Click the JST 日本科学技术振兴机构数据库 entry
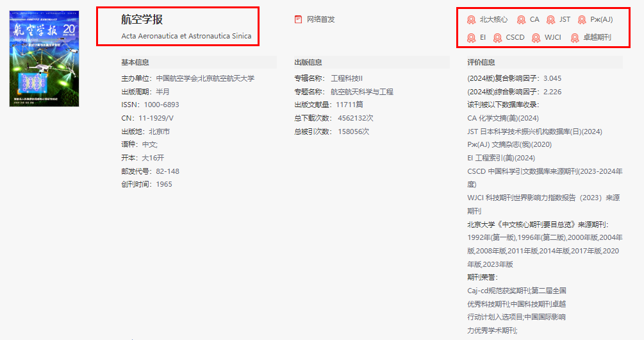 tap(535, 132)
